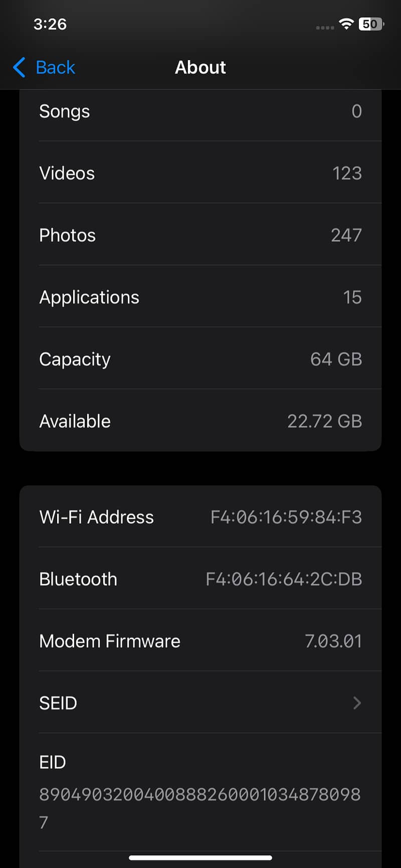Tap the About page title
This screenshot has height=868, width=401.
tap(200, 67)
